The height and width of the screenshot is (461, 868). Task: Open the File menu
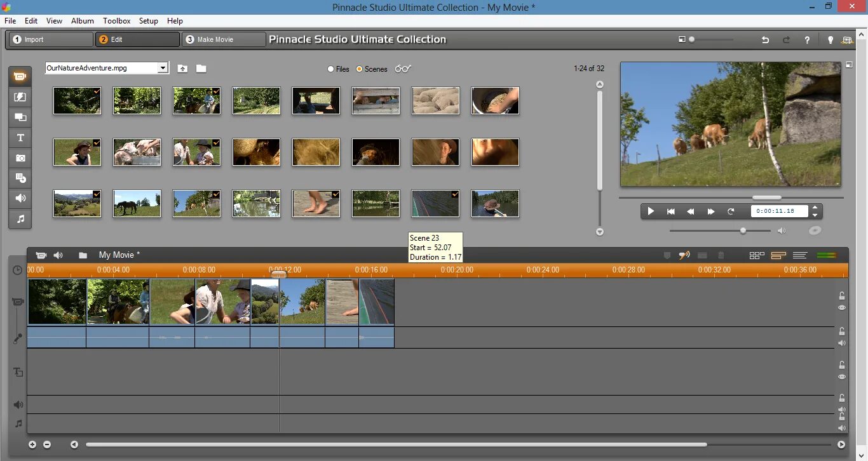point(10,21)
